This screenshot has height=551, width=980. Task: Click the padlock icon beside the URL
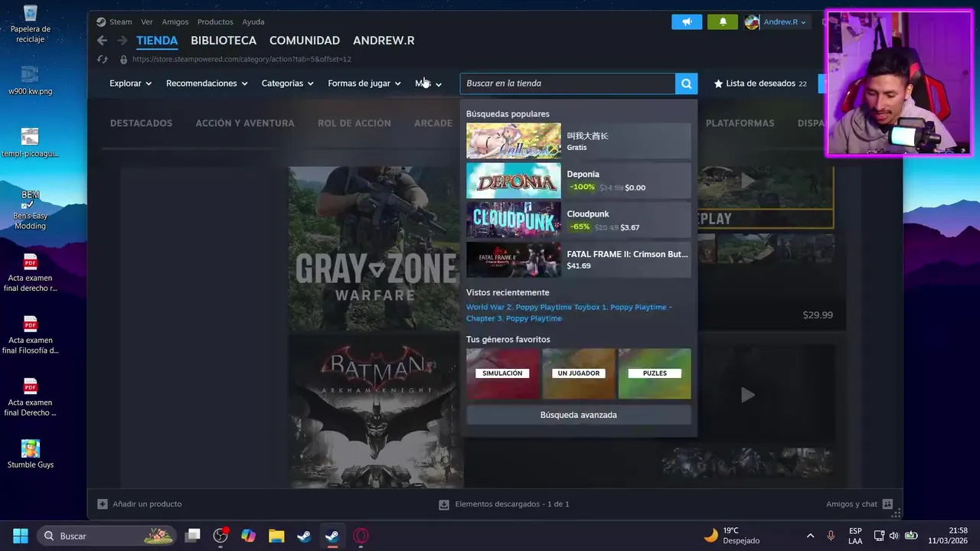[x=124, y=59]
